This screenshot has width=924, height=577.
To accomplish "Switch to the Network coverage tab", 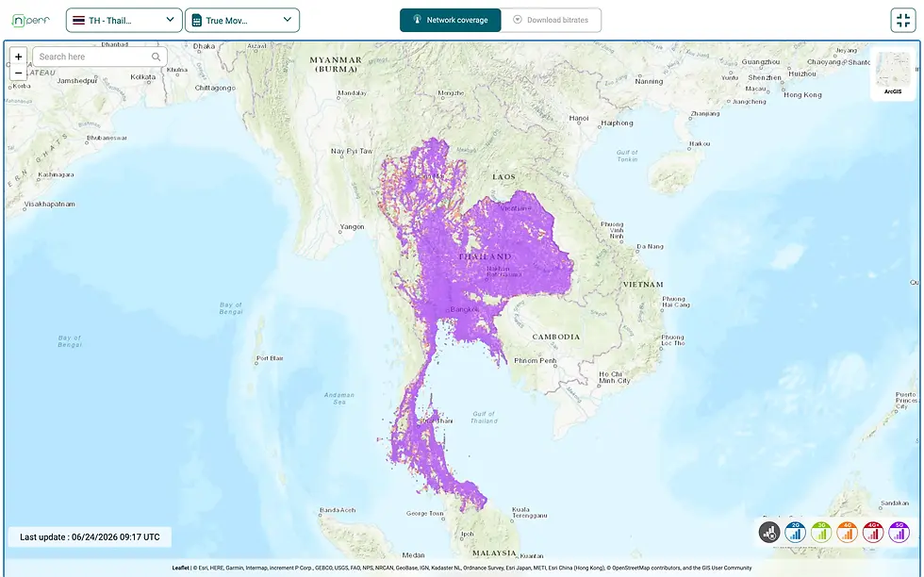I will point(451,20).
